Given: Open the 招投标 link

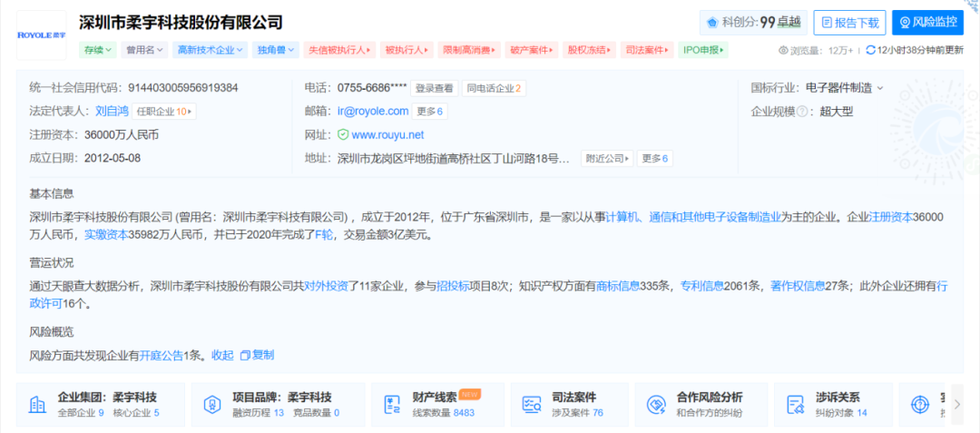Looking at the screenshot, I should (451, 286).
